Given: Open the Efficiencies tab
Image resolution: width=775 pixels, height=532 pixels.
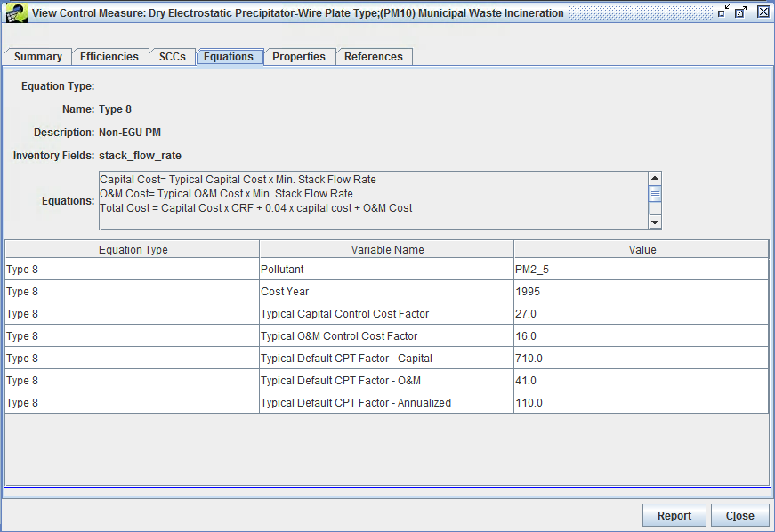Looking at the screenshot, I should [x=109, y=56].
